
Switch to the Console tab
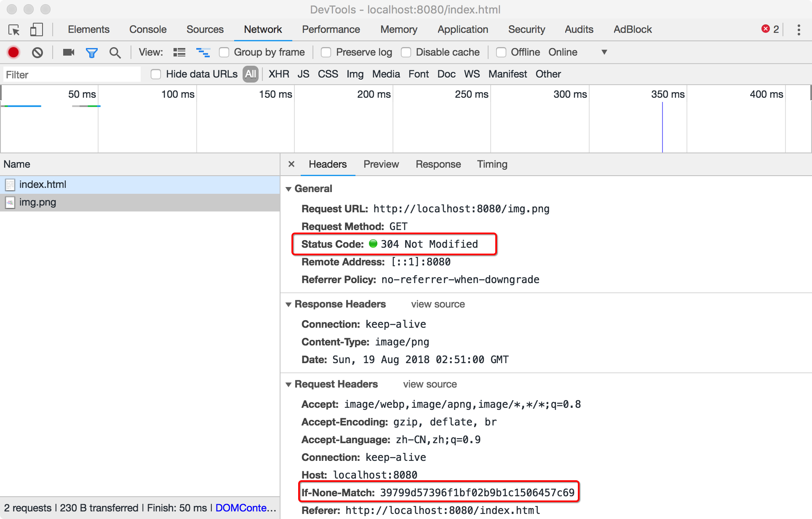(x=148, y=29)
